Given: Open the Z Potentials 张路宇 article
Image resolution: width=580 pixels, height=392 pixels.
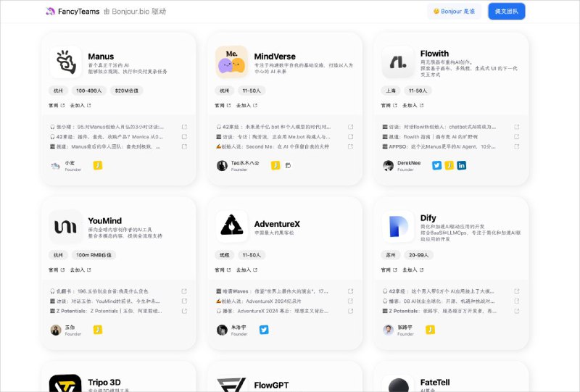Looking at the screenshot, I should (439, 311).
